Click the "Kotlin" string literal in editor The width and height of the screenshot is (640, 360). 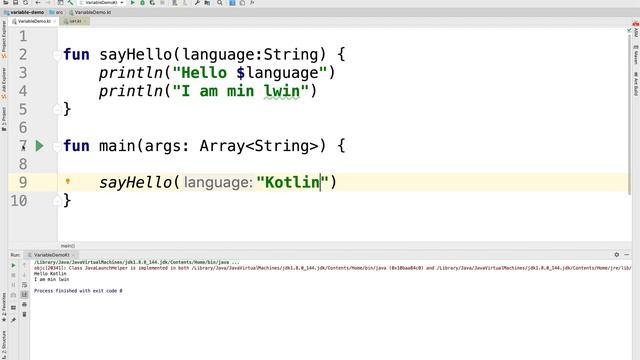coord(293,182)
